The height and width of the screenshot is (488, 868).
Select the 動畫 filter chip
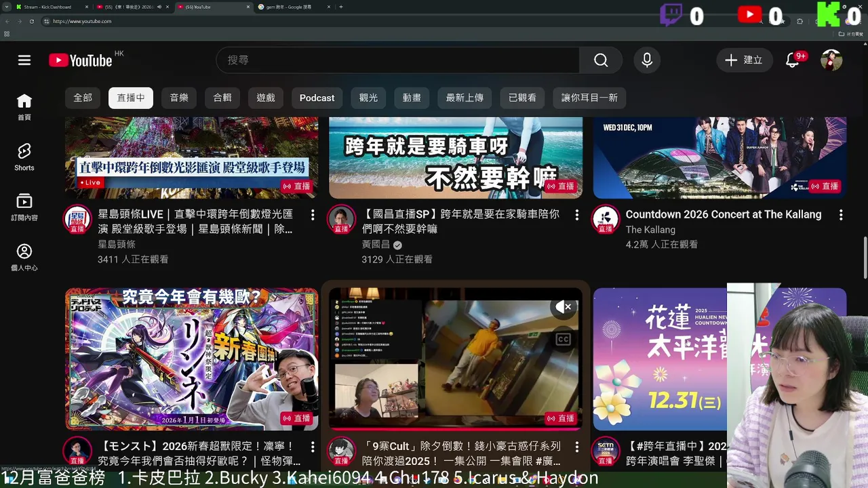pyautogui.click(x=412, y=98)
